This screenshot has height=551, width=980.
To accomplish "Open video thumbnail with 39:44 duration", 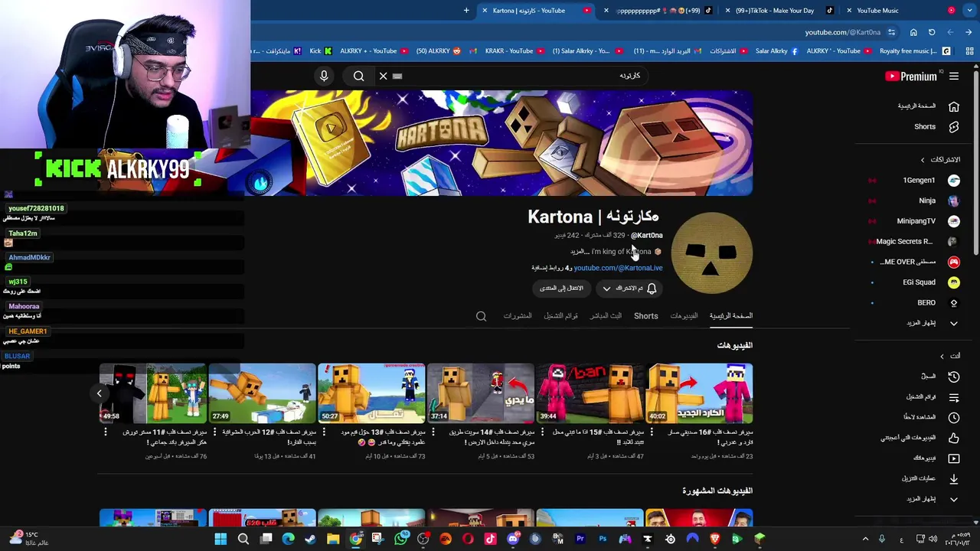I will (590, 393).
